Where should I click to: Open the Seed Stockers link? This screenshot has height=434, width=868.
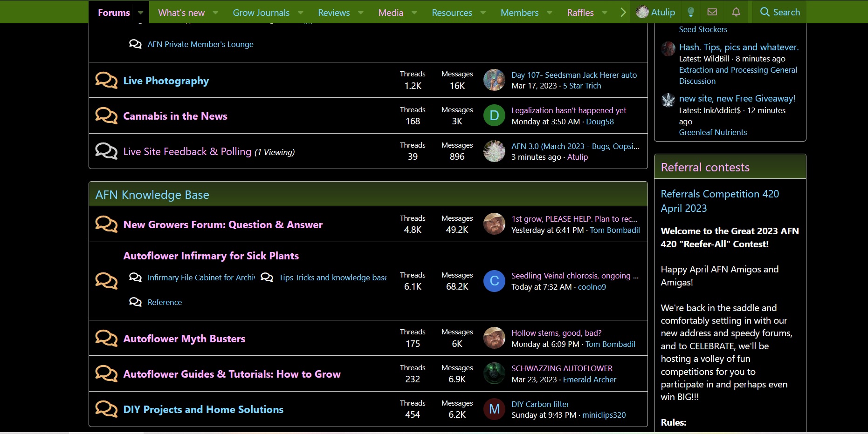703,29
